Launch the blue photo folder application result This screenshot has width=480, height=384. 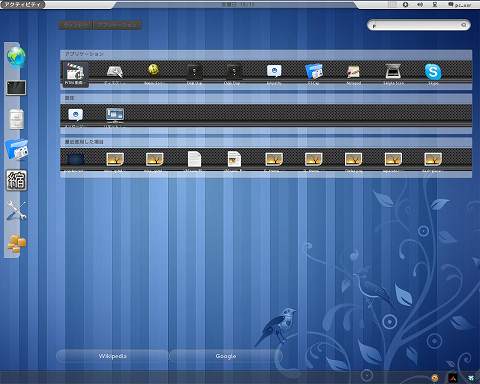[x=314, y=71]
